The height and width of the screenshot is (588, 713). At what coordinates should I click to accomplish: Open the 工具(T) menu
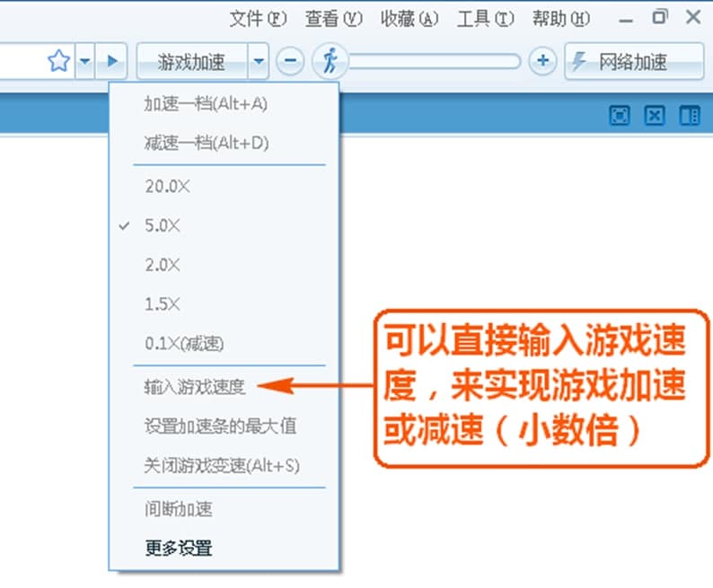click(x=486, y=18)
